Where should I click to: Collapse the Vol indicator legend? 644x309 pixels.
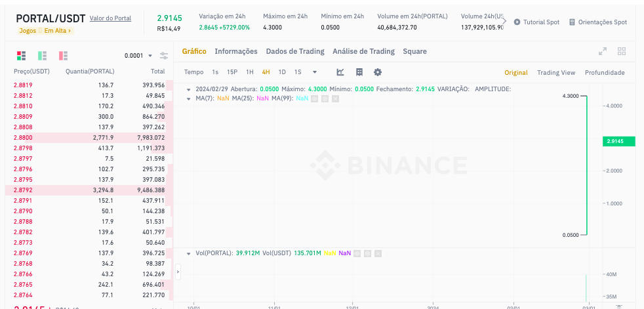coord(189,253)
